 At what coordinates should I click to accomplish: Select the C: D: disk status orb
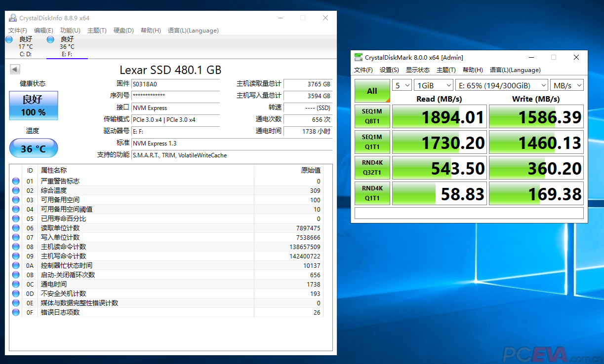9,39
